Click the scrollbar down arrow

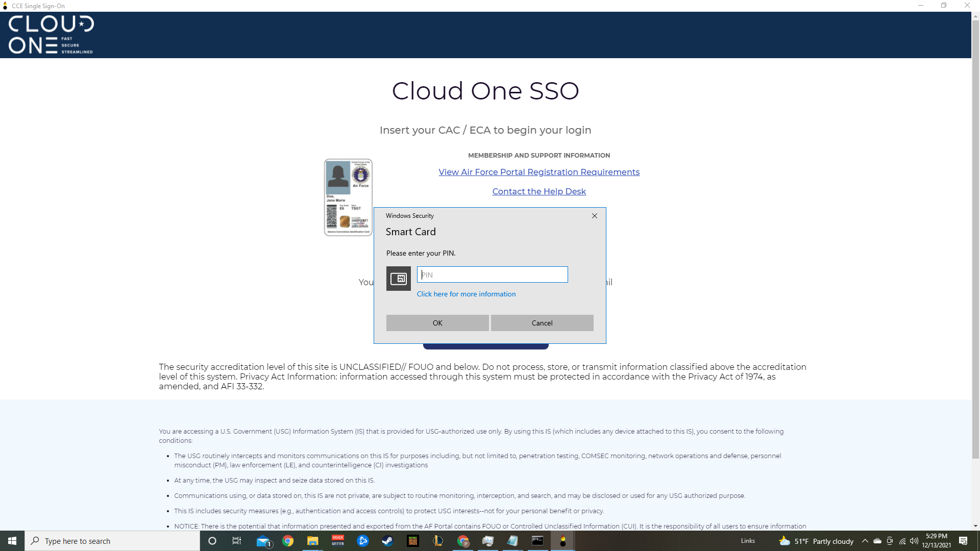point(976,525)
